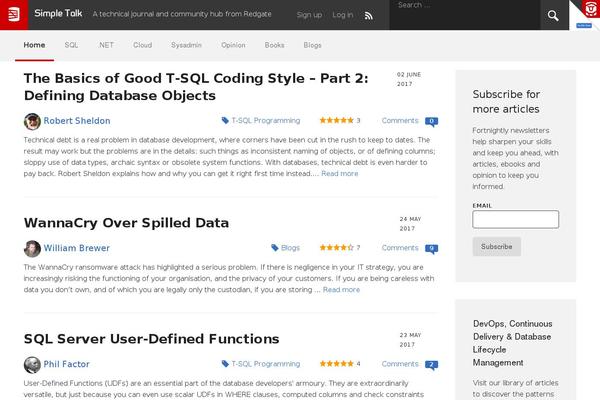This screenshot has width=600, height=400.
Task: Open the SQL navigation tab
Action: click(x=71, y=45)
